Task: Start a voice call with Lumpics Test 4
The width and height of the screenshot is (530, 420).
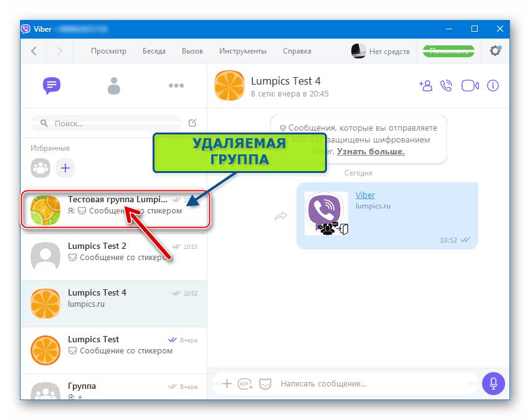Action: (446, 86)
